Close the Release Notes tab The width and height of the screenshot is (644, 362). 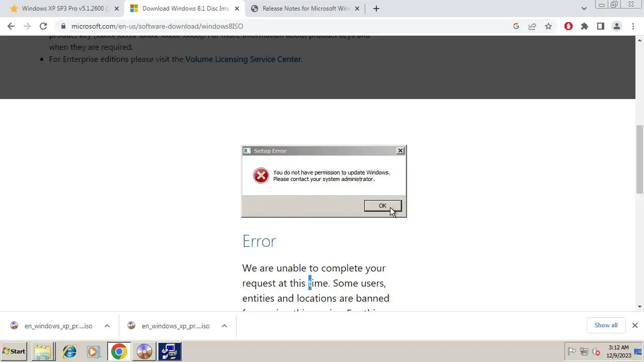357,9
